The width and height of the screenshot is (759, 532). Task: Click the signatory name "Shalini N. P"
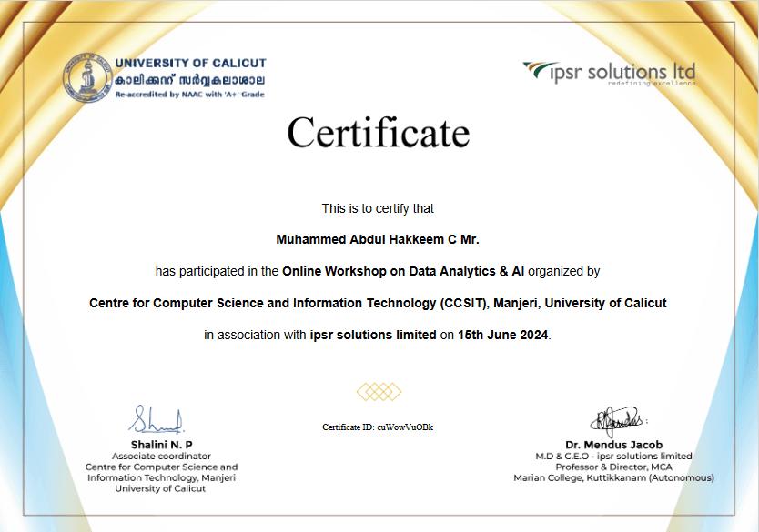tap(162, 445)
